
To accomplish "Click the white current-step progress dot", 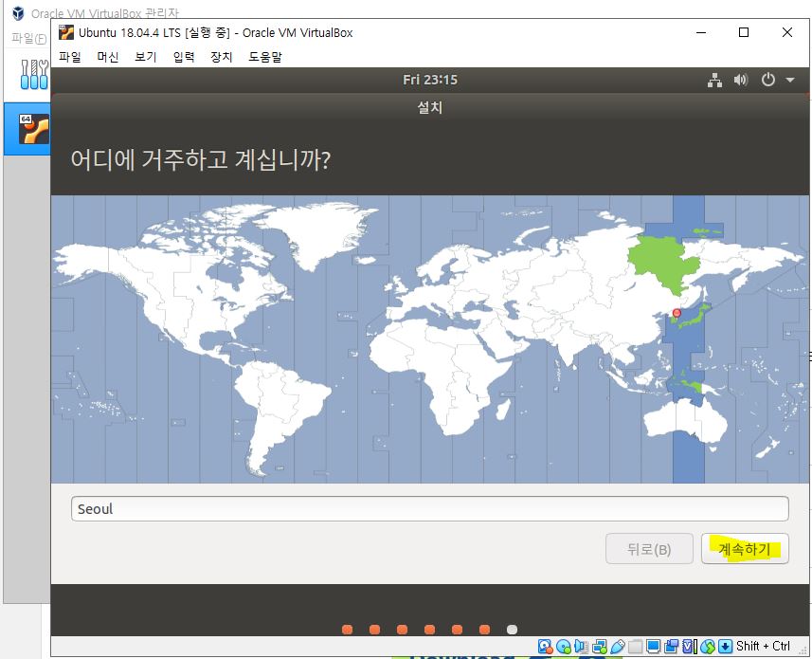I will coord(512,630).
